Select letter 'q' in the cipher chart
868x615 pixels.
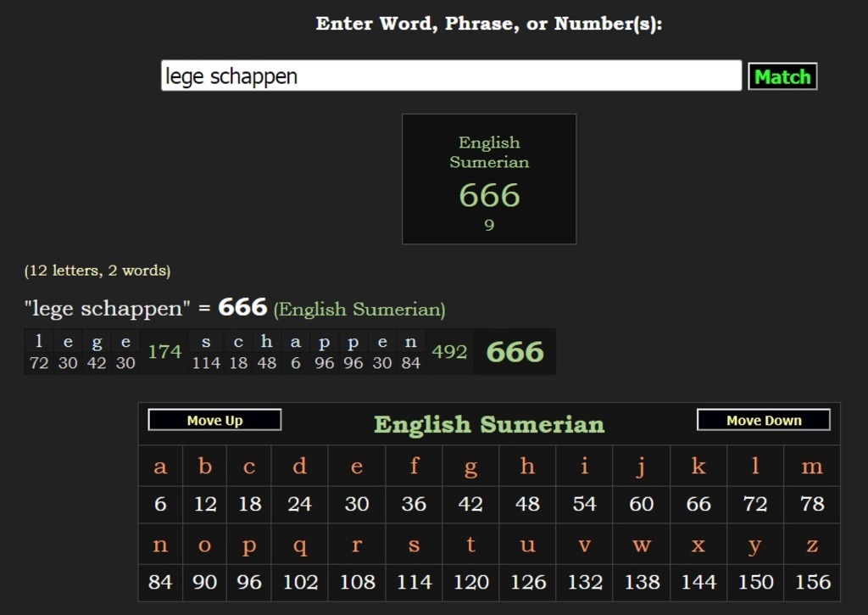[x=300, y=545]
